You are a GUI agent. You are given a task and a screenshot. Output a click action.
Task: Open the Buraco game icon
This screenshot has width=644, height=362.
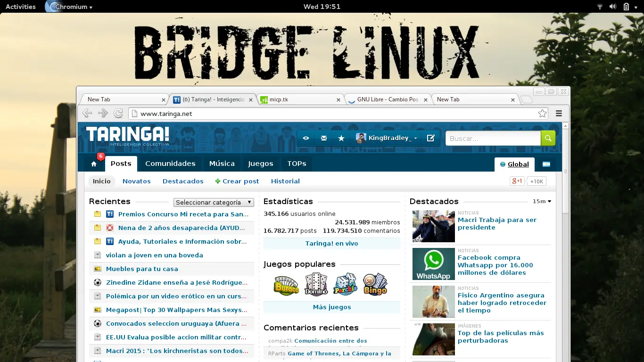coord(286,285)
